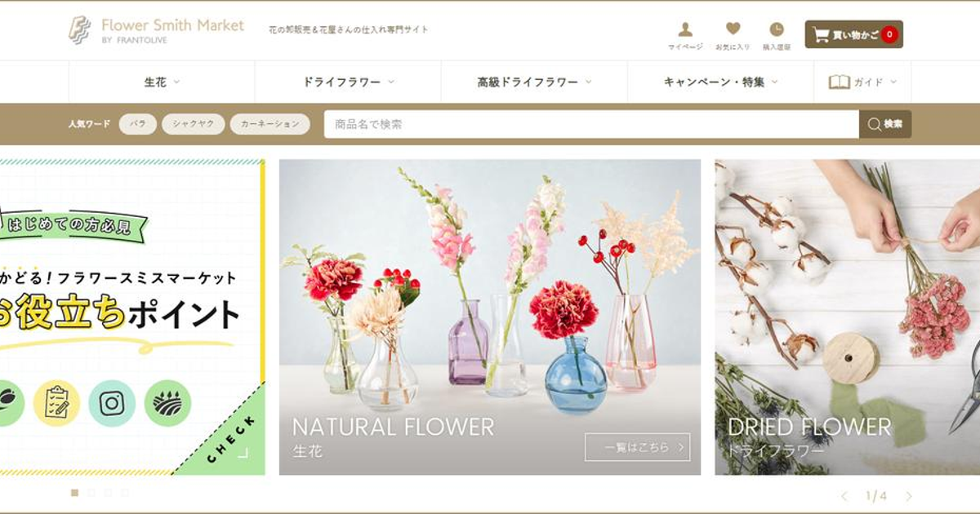Expand the 生花 menu dropdown

point(162,82)
